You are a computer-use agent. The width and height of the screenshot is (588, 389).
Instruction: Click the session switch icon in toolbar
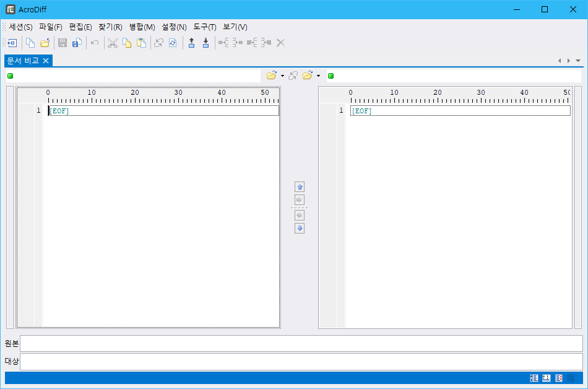click(12, 43)
